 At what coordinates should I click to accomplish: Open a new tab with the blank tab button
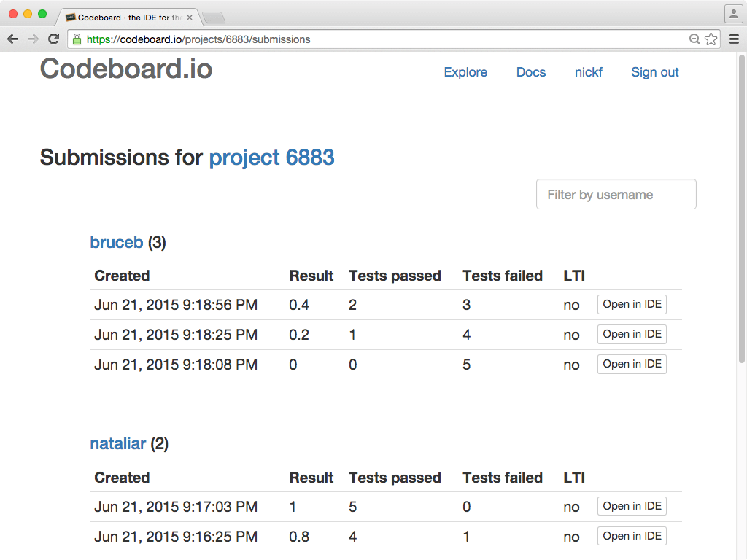214,18
